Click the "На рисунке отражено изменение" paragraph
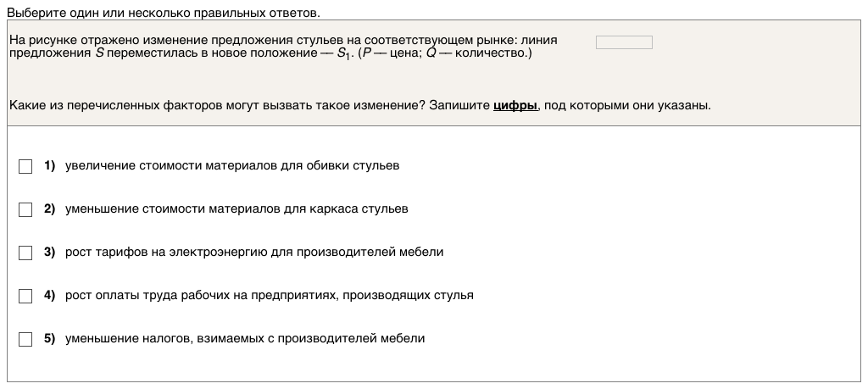Viewport: 868px width, 389px height. [288, 47]
